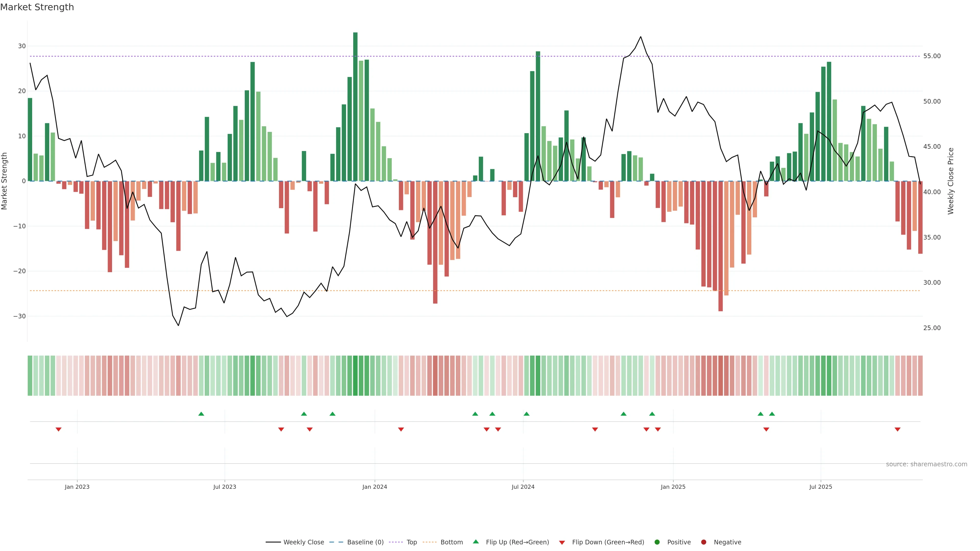
Task: Click the leftmost green flip-up triangle marker
Action: [201, 414]
